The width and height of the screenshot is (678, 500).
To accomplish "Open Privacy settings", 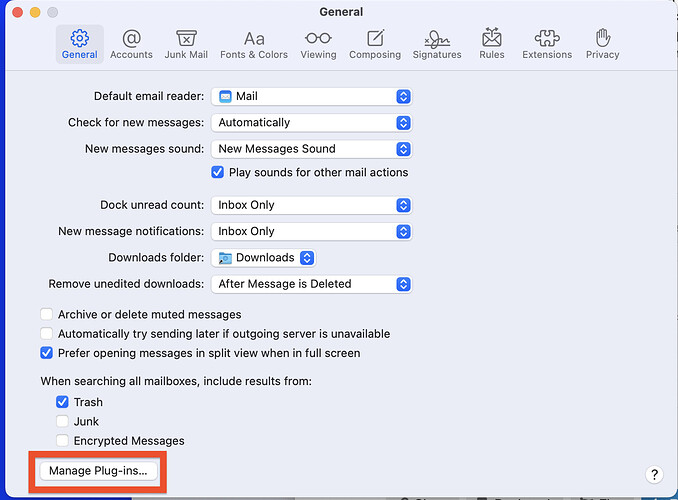I will 603,44.
